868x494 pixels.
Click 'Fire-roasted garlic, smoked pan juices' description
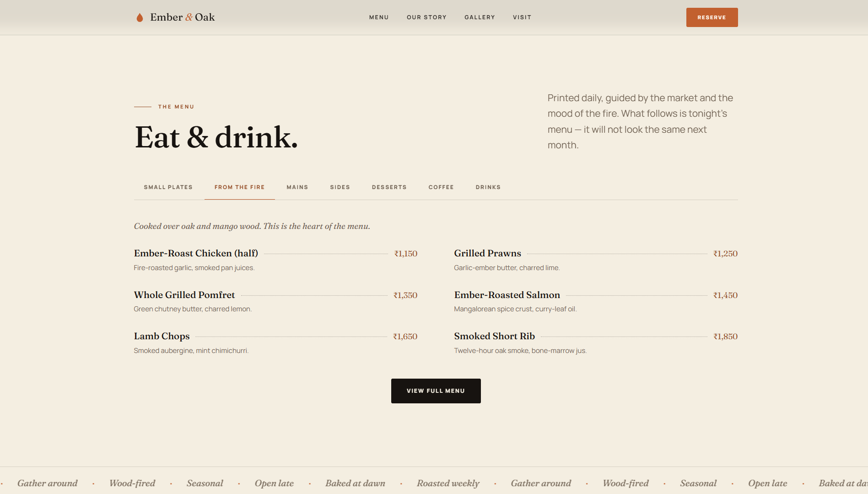coord(194,268)
